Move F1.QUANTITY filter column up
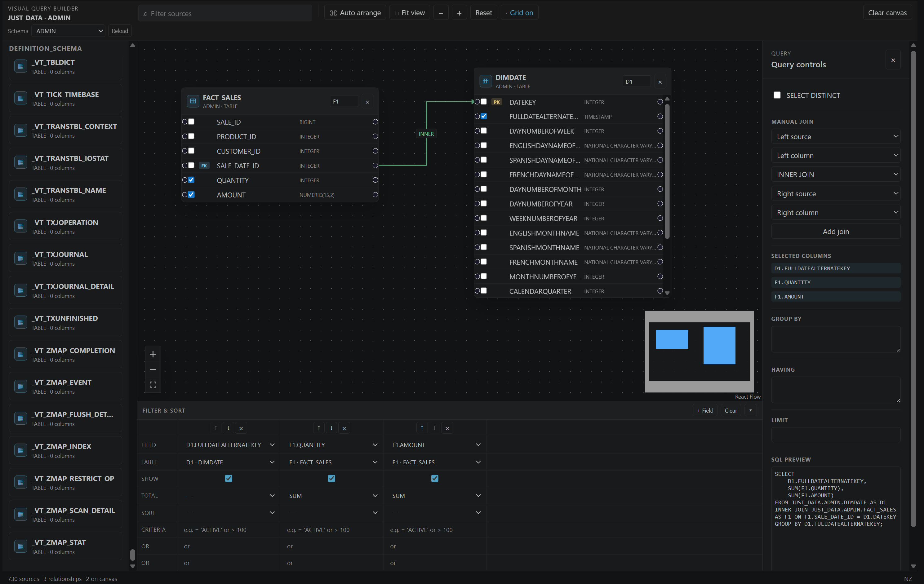The height and width of the screenshot is (584, 924). tap(319, 428)
